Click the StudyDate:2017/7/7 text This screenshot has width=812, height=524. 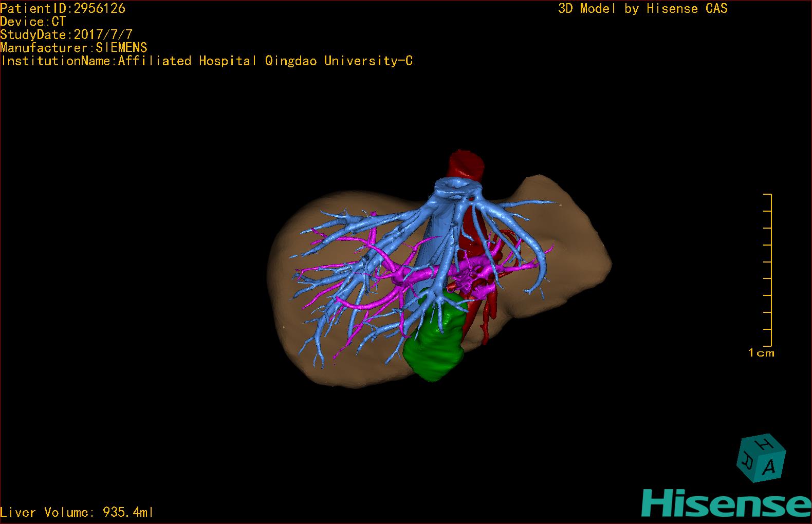tap(66, 35)
